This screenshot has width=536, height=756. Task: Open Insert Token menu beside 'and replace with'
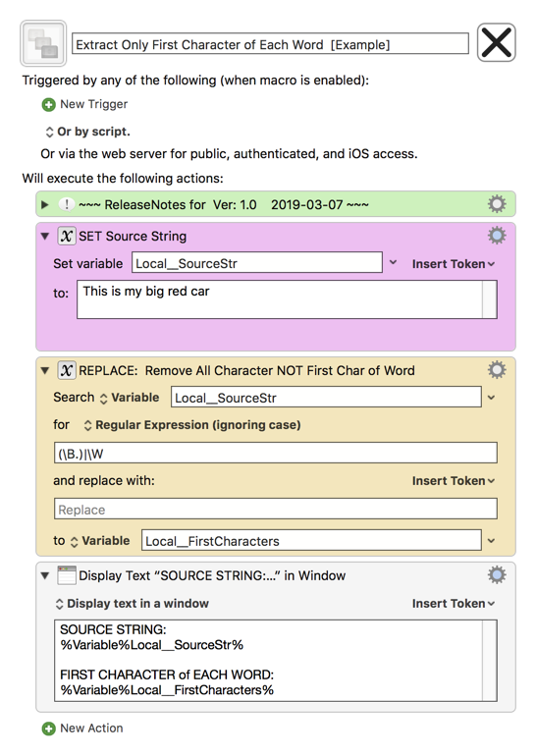[454, 481]
